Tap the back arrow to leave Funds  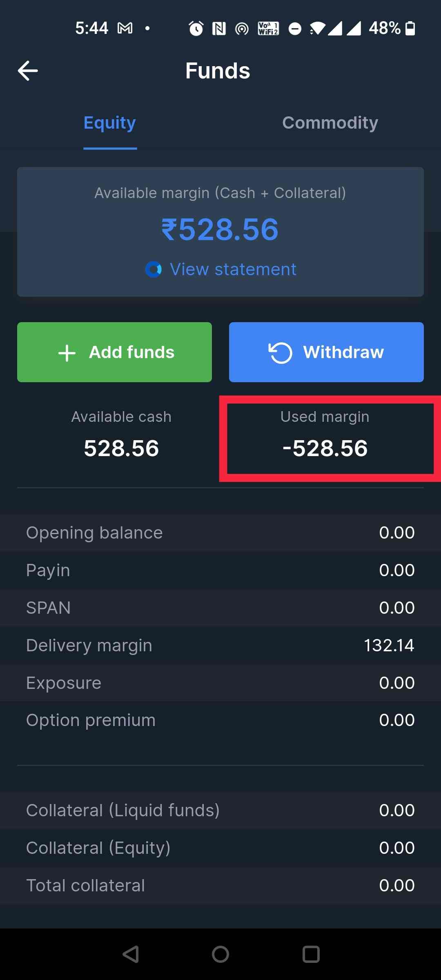[28, 70]
